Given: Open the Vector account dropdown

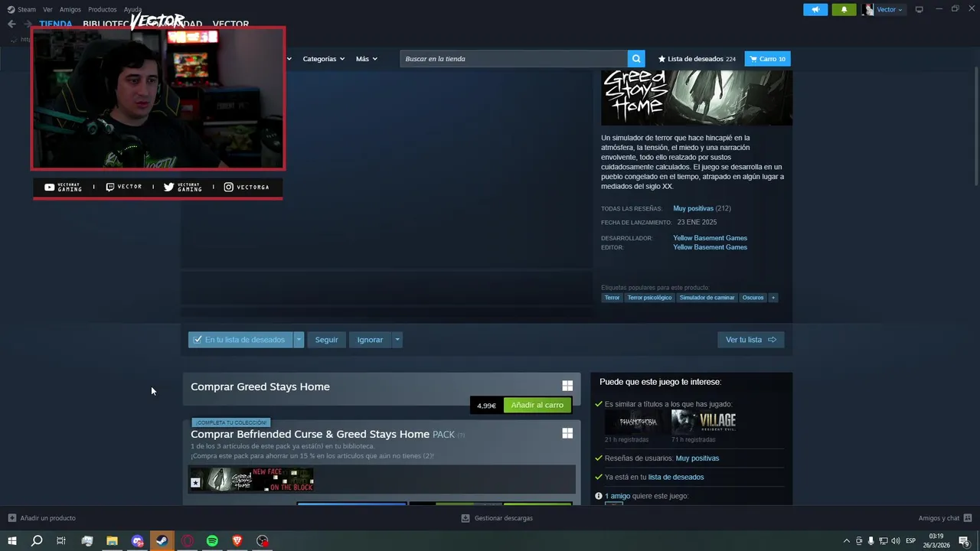Looking at the screenshot, I should pyautogui.click(x=883, y=9).
